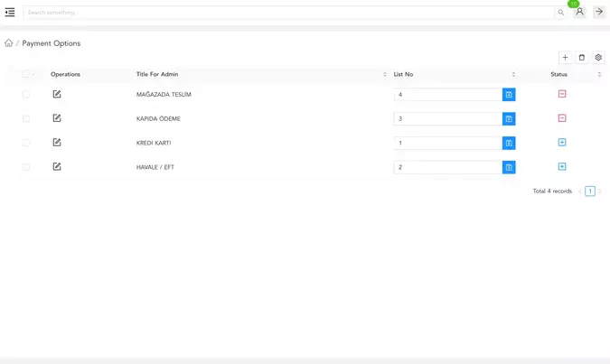Viewport: 610px width, 364px height.
Task: Collapse the sidebar menu icon
Action: (x=10, y=13)
